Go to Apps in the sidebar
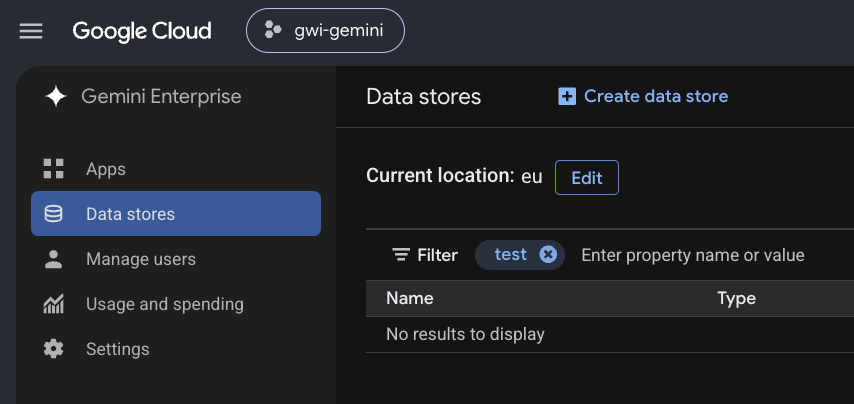Image resolution: width=854 pixels, height=404 pixels. [x=176, y=169]
